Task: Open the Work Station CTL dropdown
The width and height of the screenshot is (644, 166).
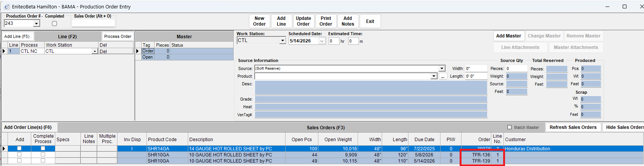Action: pos(282,41)
